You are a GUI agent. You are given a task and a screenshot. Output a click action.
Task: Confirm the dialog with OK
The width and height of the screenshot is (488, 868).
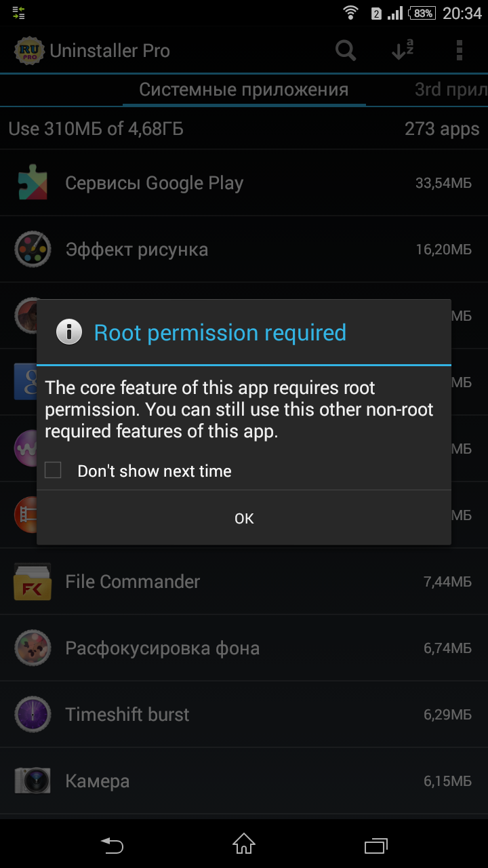pos(244,518)
